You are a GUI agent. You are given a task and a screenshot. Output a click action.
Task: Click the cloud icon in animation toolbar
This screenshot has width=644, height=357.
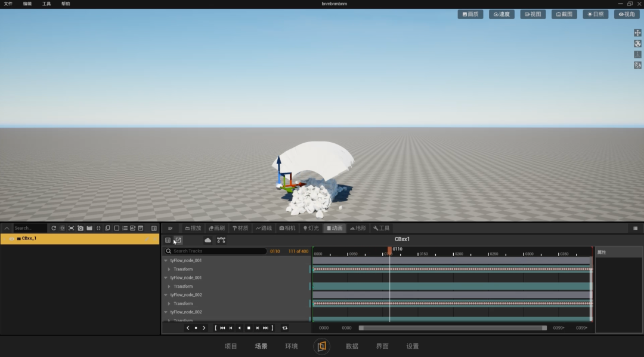click(x=208, y=240)
